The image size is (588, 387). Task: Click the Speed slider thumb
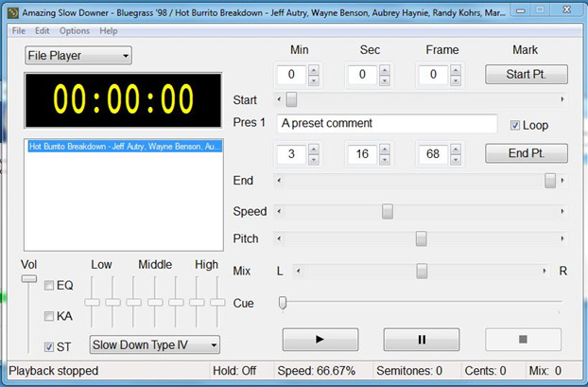click(x=388, y=211)
